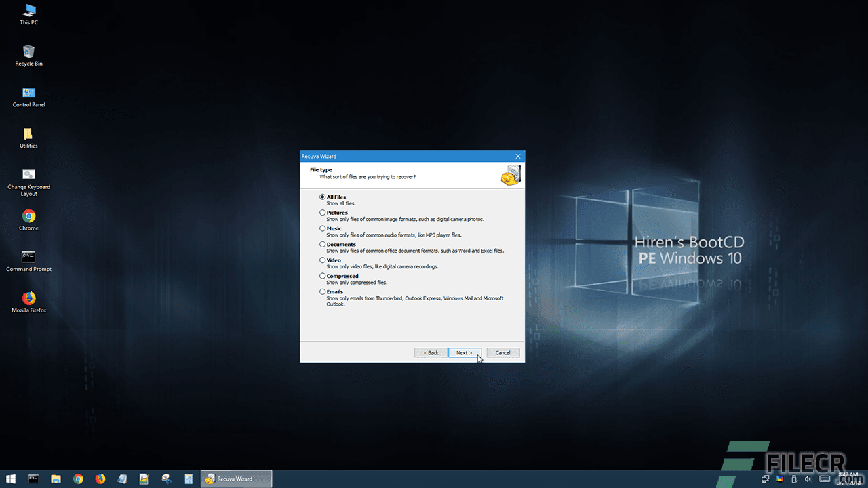Screen dimensions: 868x488
Task: Click Back in the Recuva Wizard
Action: [x=431, y=352]
